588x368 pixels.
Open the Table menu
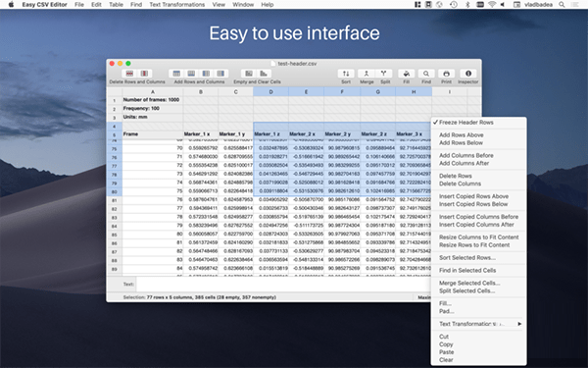point(116,5)
